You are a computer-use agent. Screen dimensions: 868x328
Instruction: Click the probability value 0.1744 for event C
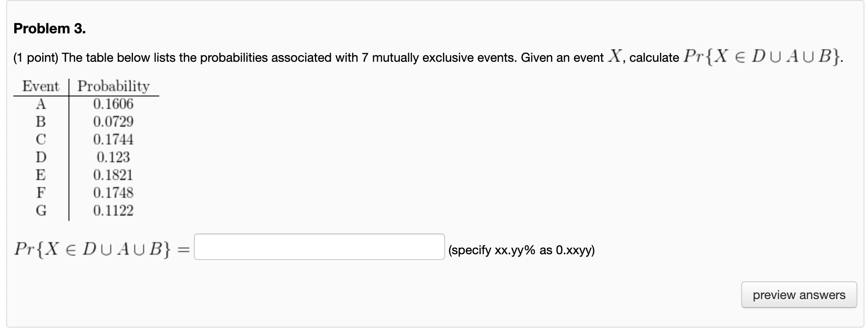(113, 140)
